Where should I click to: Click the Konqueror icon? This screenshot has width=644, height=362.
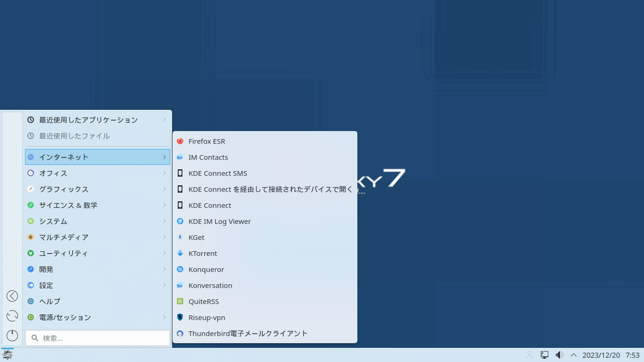180,269
